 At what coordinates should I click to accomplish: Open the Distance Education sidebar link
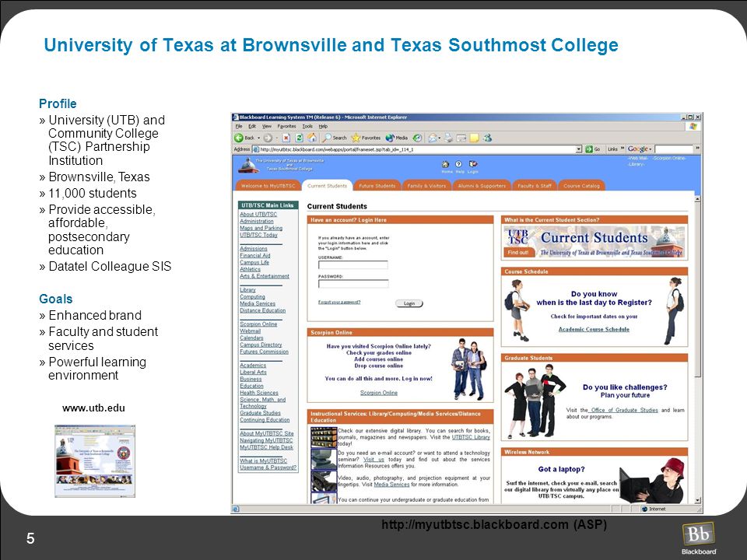262,310
